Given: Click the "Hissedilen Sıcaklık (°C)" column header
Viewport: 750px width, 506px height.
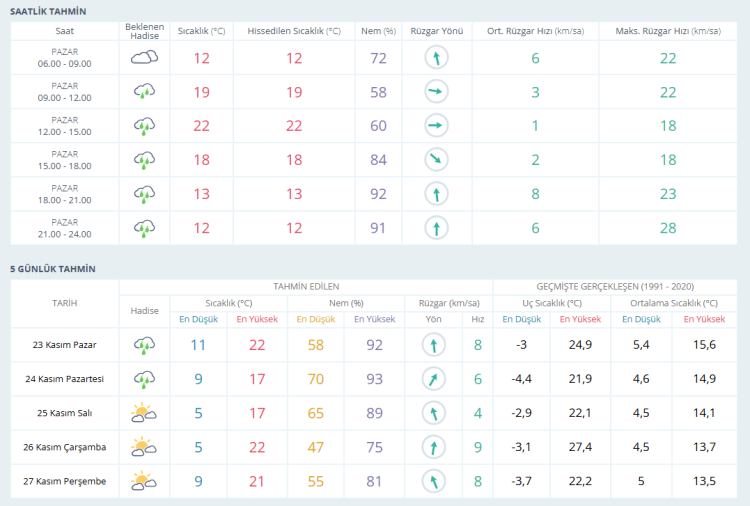Looking at the screenshot, I should pos(294,31).
